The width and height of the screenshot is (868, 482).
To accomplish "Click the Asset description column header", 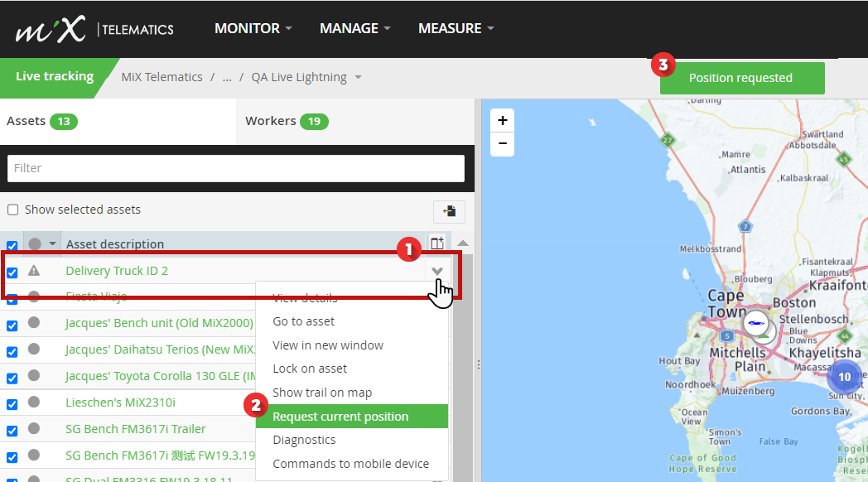I will (x=115, y=244).
